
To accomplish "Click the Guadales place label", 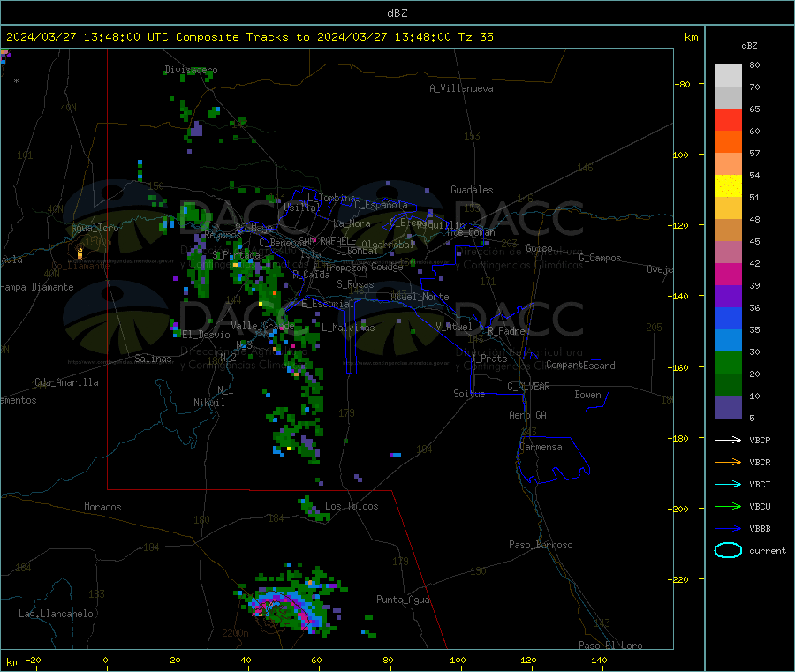I will (x=472, y=190).
